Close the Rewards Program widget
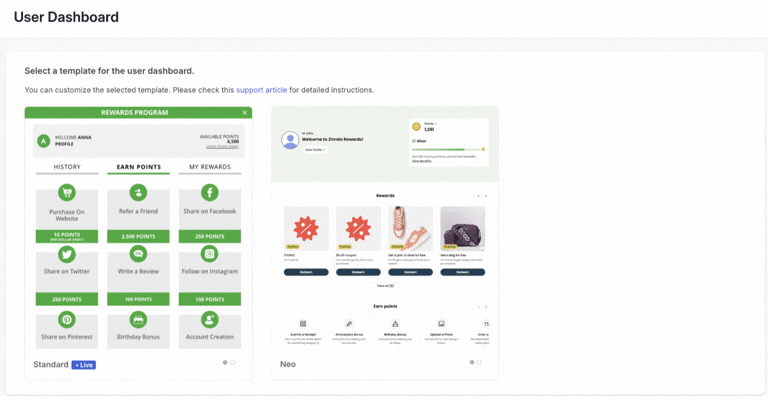The height and width of the screenshot is (400, 768). pos(244,113)
